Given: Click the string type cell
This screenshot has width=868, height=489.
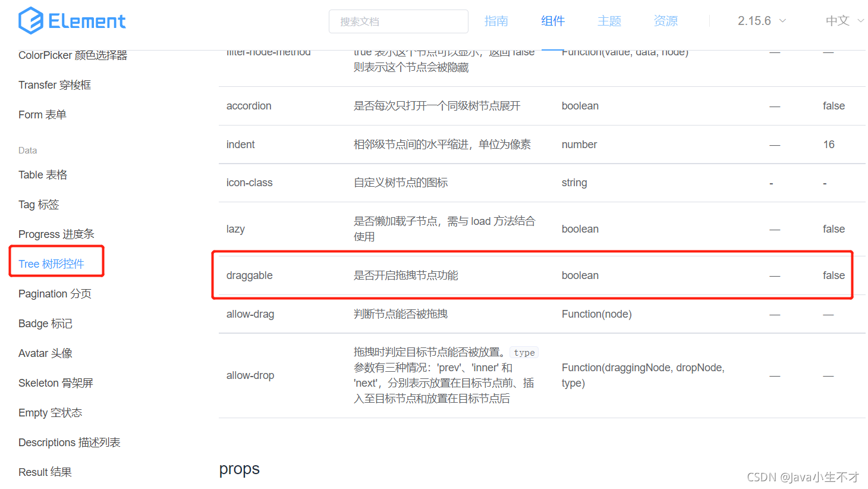Looking at the screenshot, I should (x=574, y=183).
